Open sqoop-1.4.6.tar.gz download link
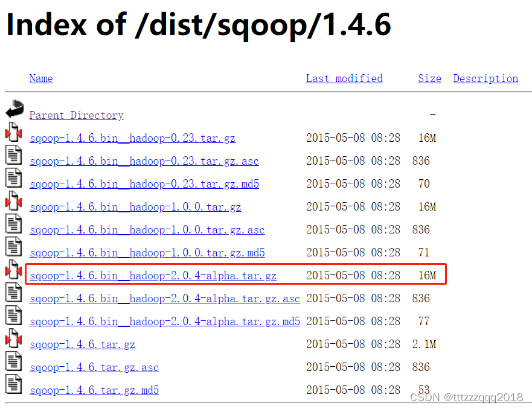The image size is (532, 409). pyautogui.click(x=82, y=344)
